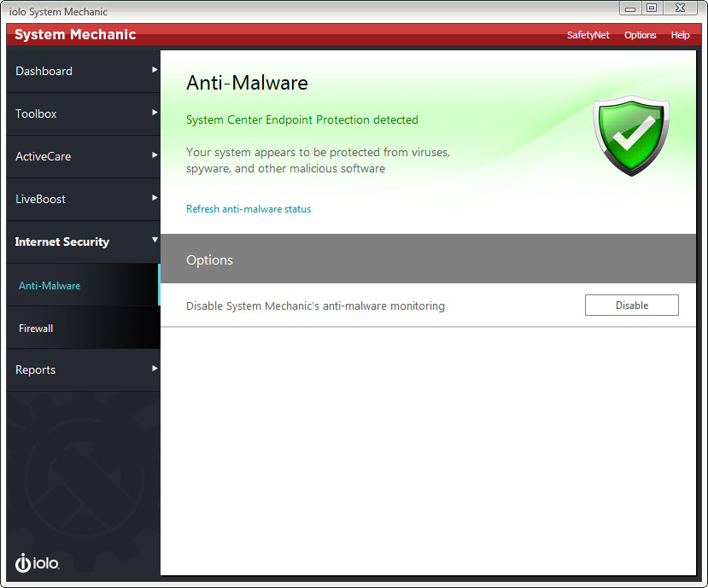Close the iolo System Mechanic window

point(681,9)
